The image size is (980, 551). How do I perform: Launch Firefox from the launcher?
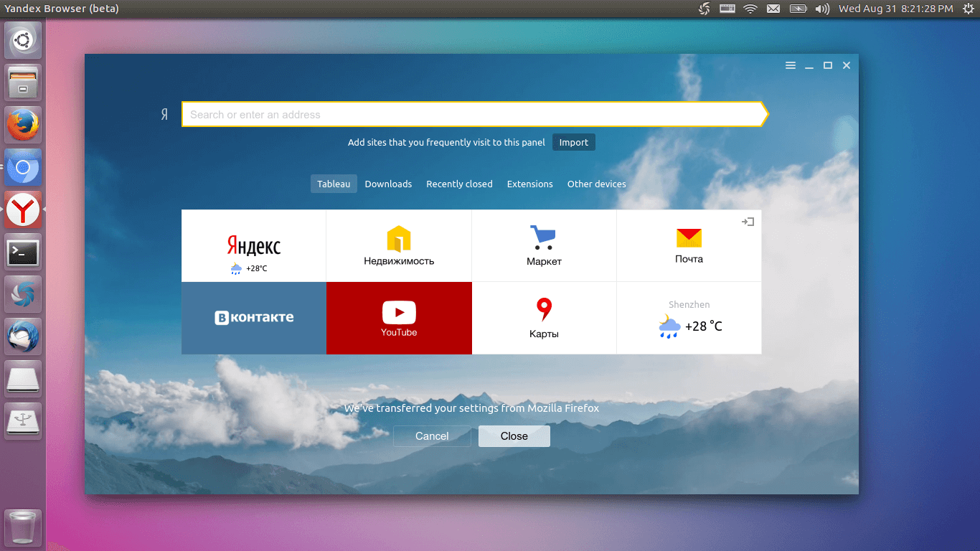pyautogui.click(x=23, y=125)
